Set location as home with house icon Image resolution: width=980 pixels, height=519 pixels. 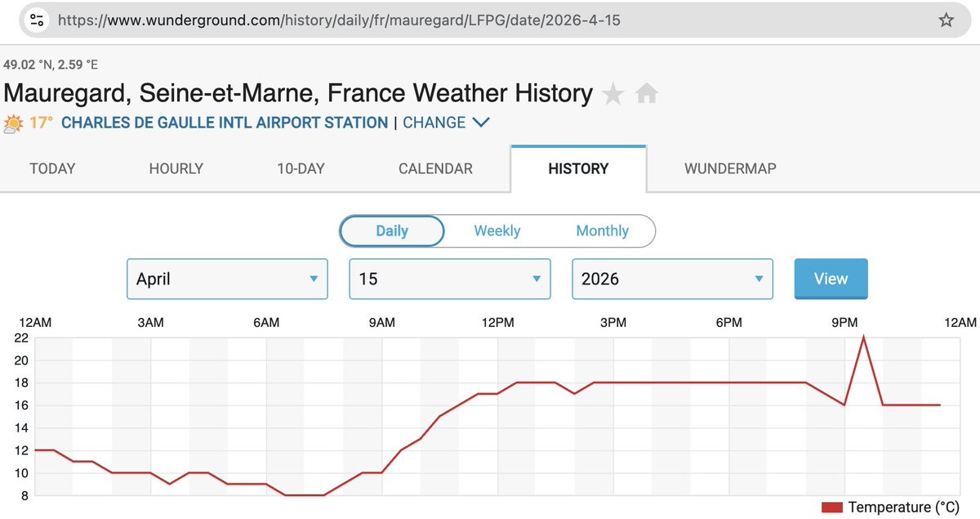(647, 94)
